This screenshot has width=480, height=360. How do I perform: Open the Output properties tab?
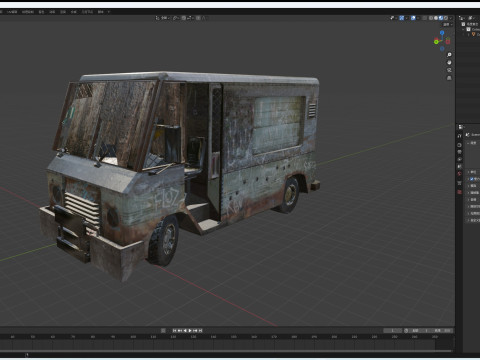[x=459, y=152]
